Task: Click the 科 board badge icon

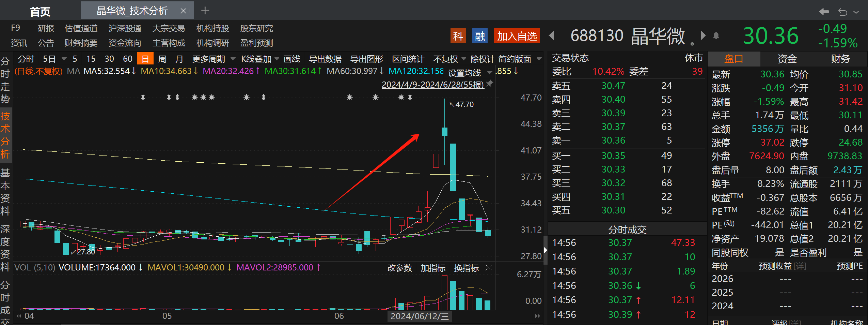Action: tap(458, 36)
